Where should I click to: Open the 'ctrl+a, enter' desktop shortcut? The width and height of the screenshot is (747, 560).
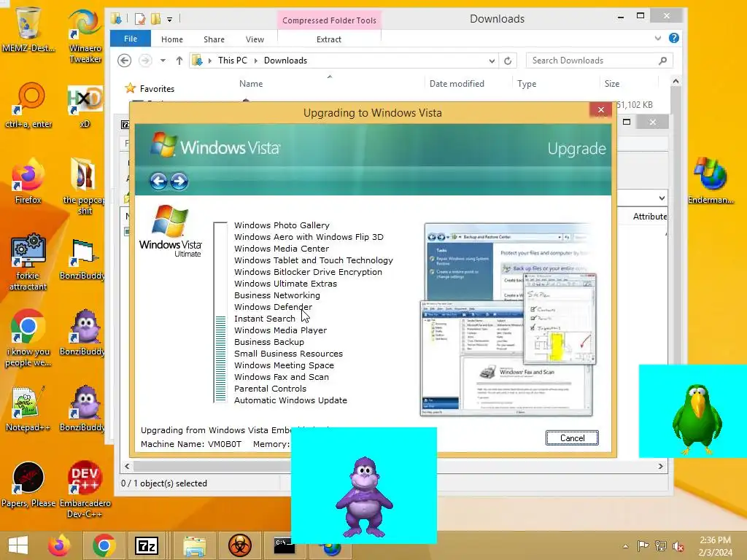[28, 105]
